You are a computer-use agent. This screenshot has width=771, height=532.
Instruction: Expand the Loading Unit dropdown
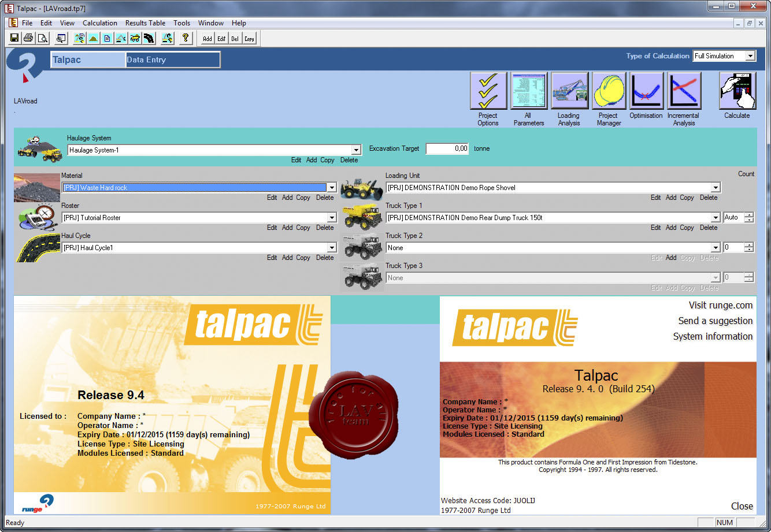click(716, 188)
